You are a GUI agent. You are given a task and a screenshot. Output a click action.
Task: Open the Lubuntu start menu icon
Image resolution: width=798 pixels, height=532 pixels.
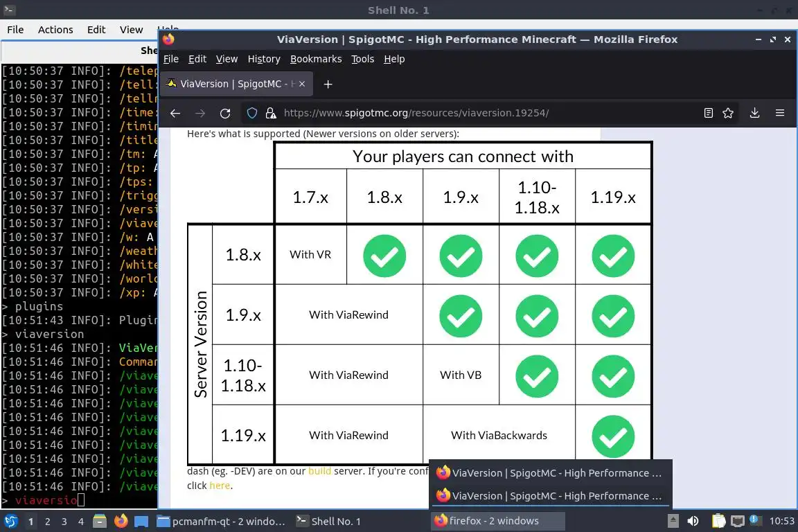10,522
